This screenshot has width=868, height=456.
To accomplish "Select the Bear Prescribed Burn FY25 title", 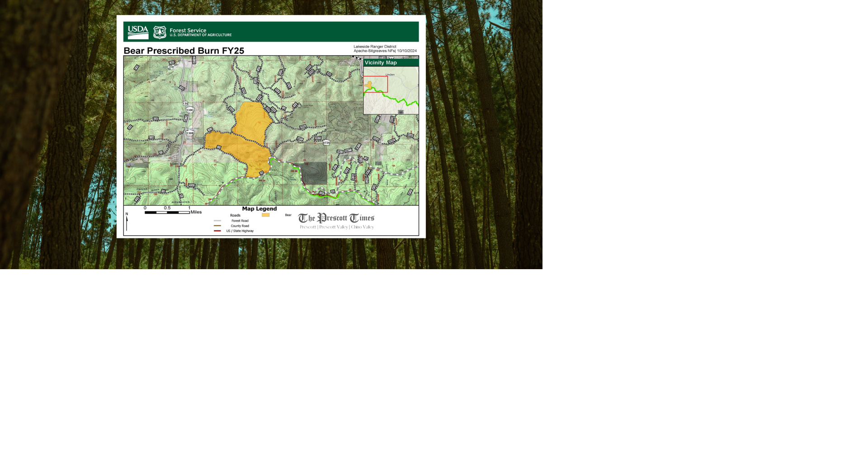I will [x=184, y=51].
